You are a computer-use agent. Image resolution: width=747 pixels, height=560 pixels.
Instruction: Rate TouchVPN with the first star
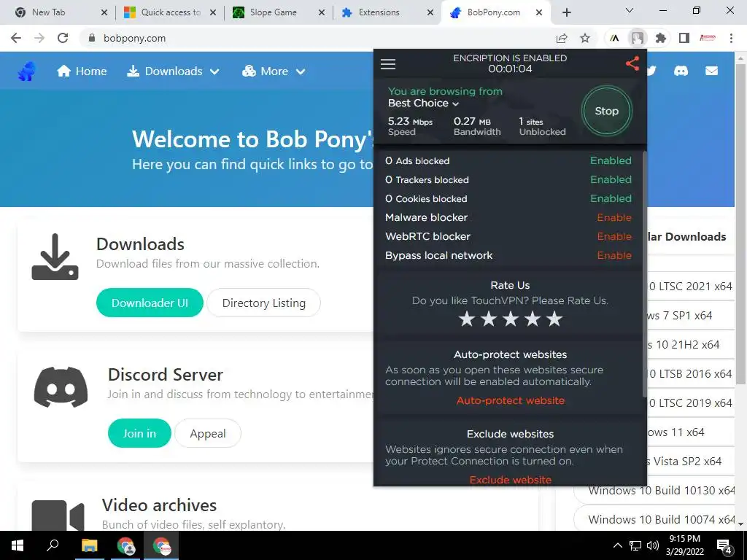pos(467,319)
